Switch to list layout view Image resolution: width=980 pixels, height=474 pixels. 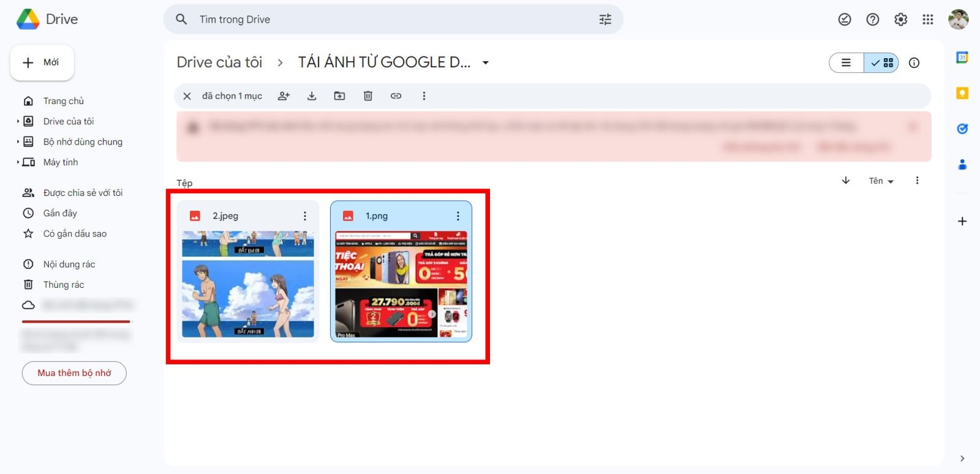pyautogui.click(x=846, y=62)
